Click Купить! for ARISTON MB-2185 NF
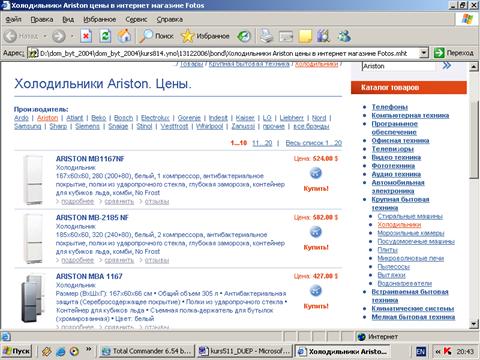This screenshot has width=480, height=360. point(316,247)
